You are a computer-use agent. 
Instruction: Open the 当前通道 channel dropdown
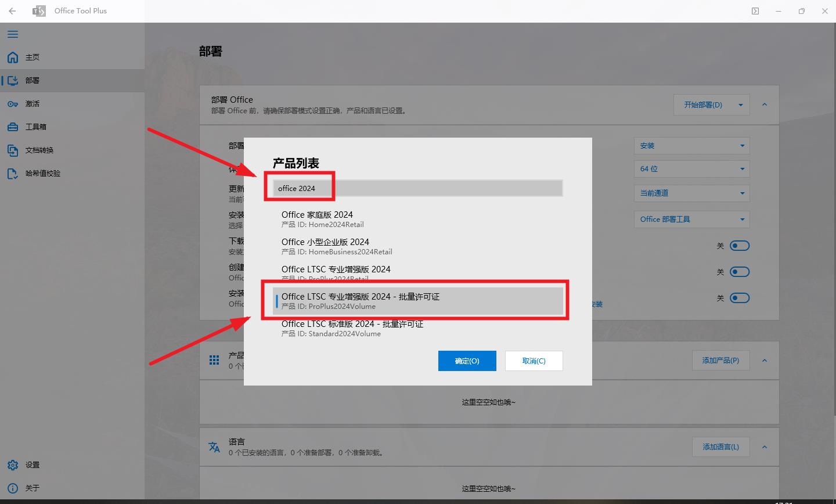click(691, 193)
